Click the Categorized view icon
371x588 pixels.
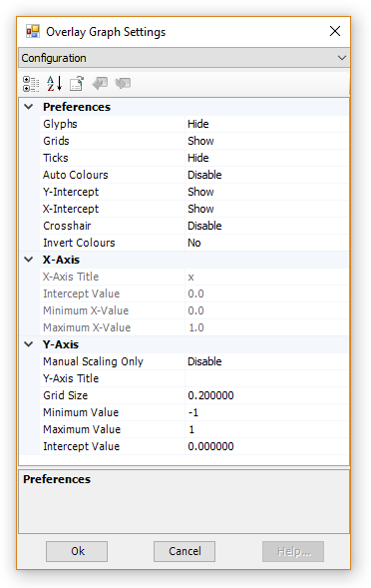[x=31, y=84]
